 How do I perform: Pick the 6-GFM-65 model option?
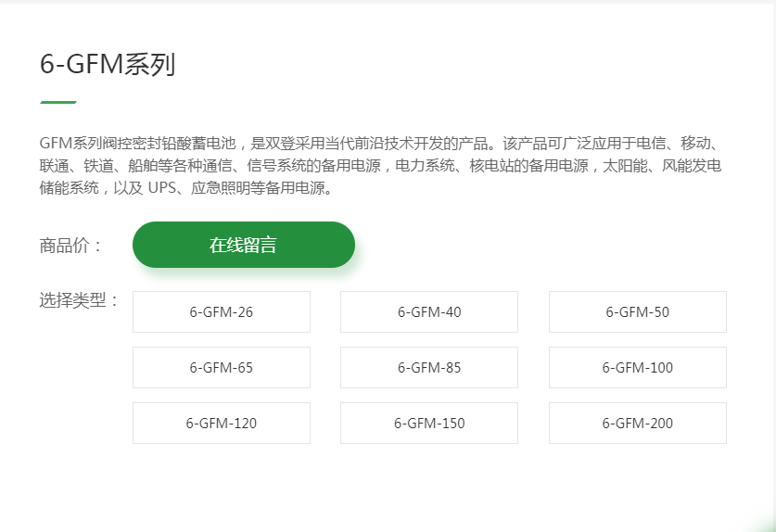(221, 368)
